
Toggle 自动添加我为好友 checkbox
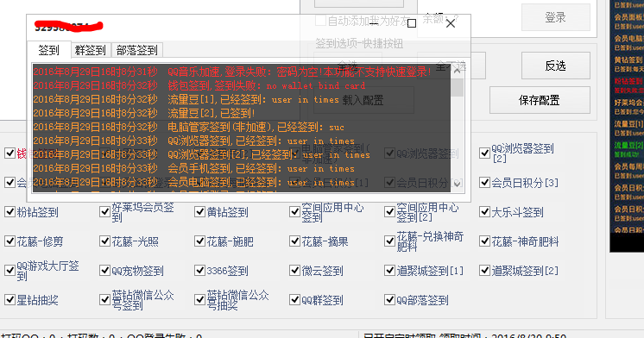[x=320, y=21]
